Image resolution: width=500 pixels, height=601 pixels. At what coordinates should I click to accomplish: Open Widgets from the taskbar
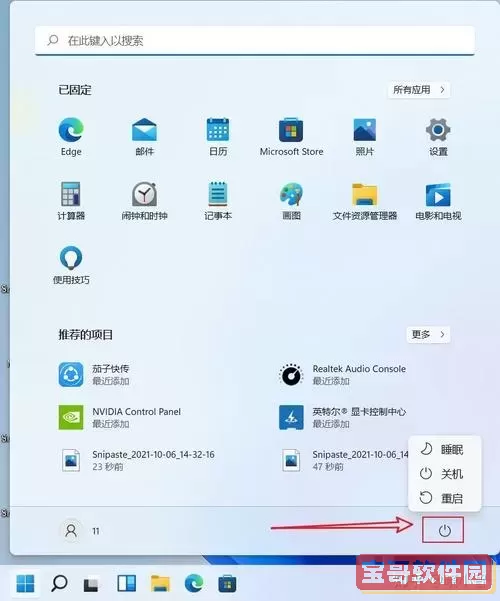127,584
